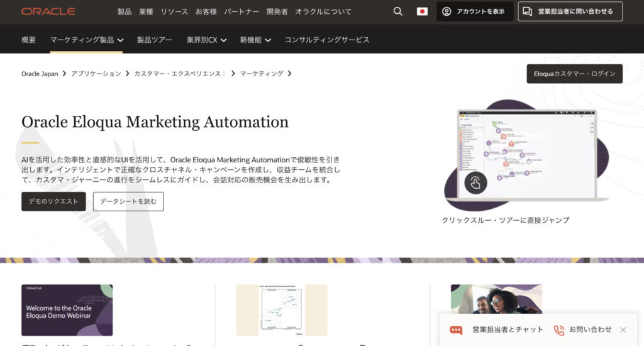644x346 pixels.
Task: Select the 製品ツアー tab
Action: pyautogui.click(x=155, y=40)
